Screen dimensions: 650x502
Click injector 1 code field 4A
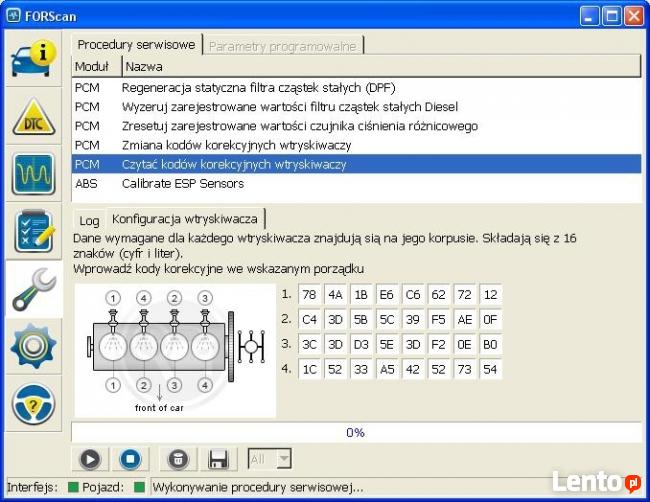(335, 295)
